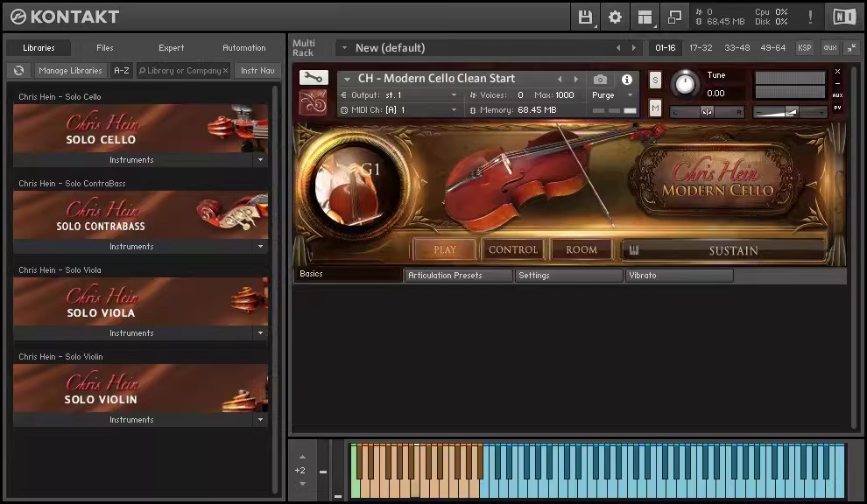This screenshot has width=867, height=504.
Task: Click the workspace layout panel icon
Action: click(645, 17)
